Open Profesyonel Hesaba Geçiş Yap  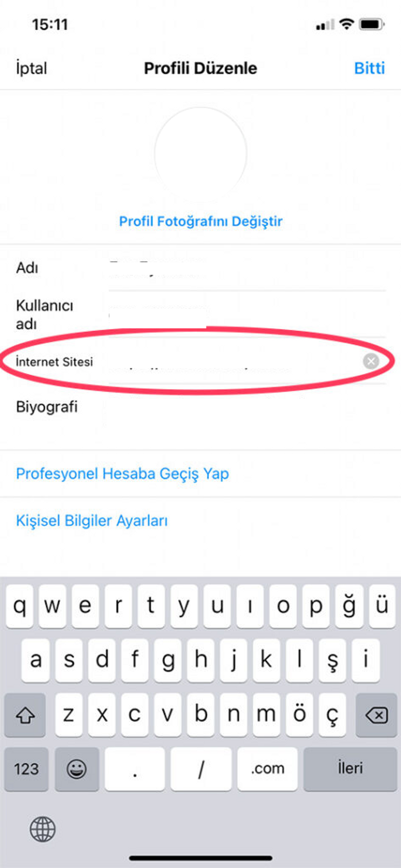tap(122, 473)
